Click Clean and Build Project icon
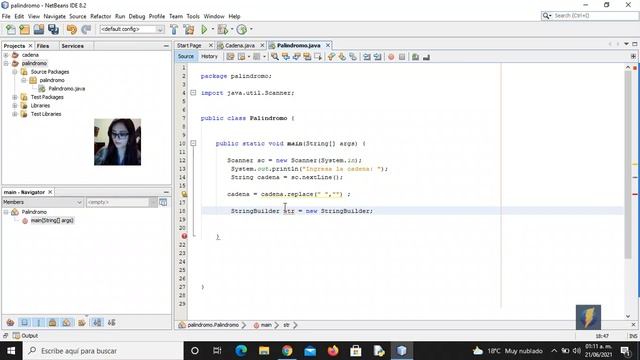 click(189, 29)
